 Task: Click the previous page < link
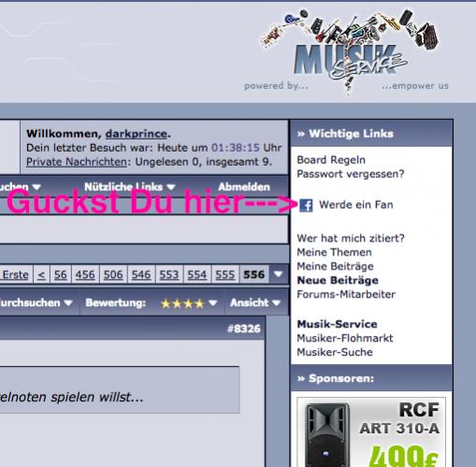41,275
